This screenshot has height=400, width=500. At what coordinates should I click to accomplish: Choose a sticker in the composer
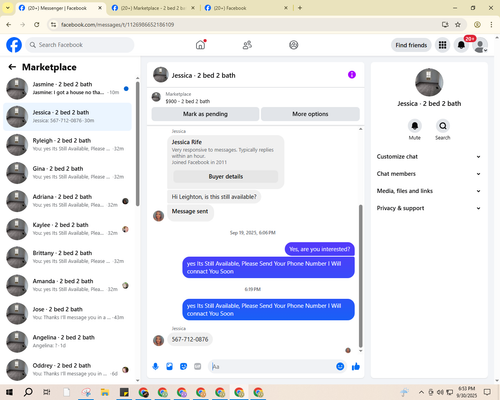pos(183,367)
